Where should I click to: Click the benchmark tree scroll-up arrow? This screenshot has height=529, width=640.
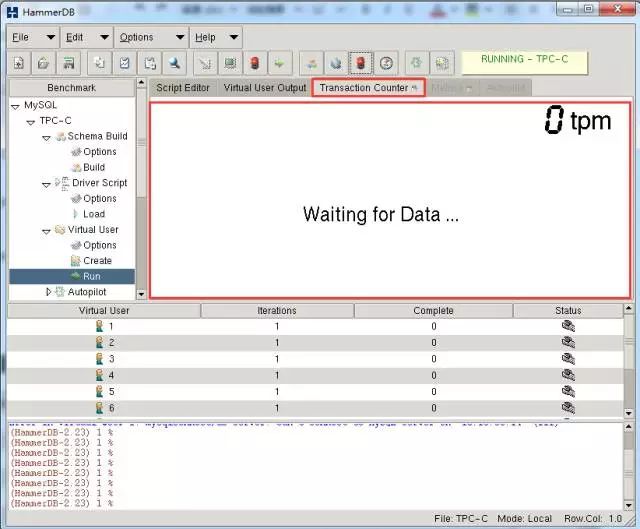click(141, 83)
